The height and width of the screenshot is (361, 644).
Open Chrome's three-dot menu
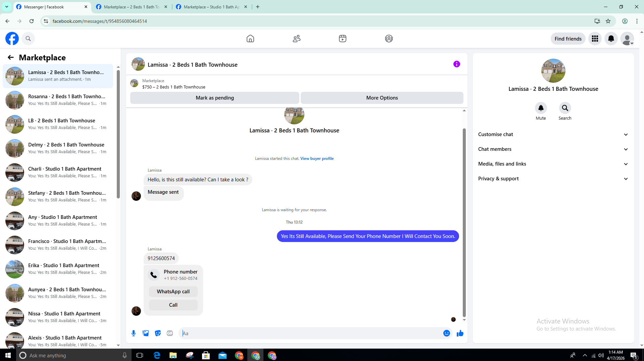(637, 21)
